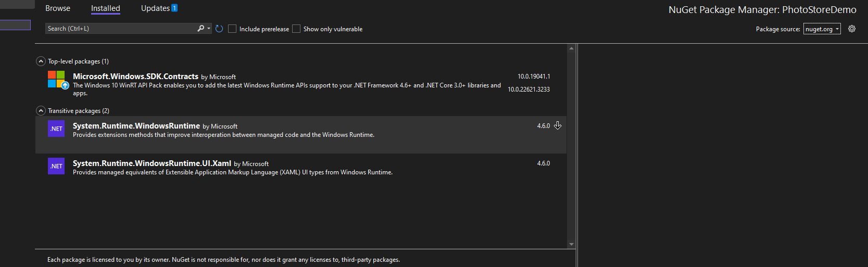
Task: Select Microsoft.Windows.SDK.Contracts package name
Action: point(135,77)
